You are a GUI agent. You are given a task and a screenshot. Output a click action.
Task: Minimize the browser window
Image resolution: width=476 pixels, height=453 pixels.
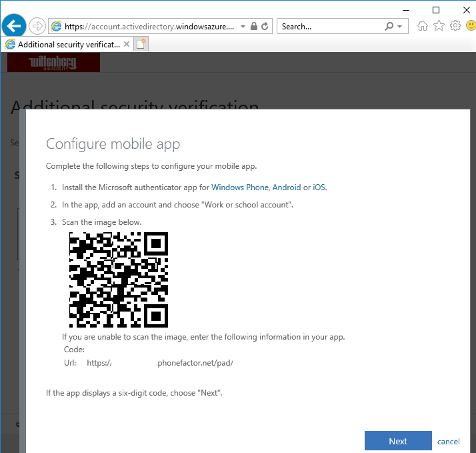(406, 10)
